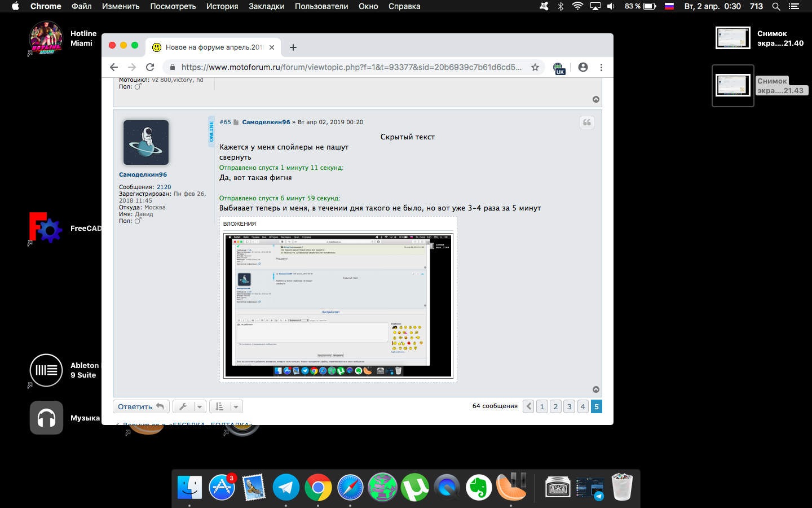Open a new browser tab
The height and width of the screenshot is (508, 812).
tap(293, 47)
